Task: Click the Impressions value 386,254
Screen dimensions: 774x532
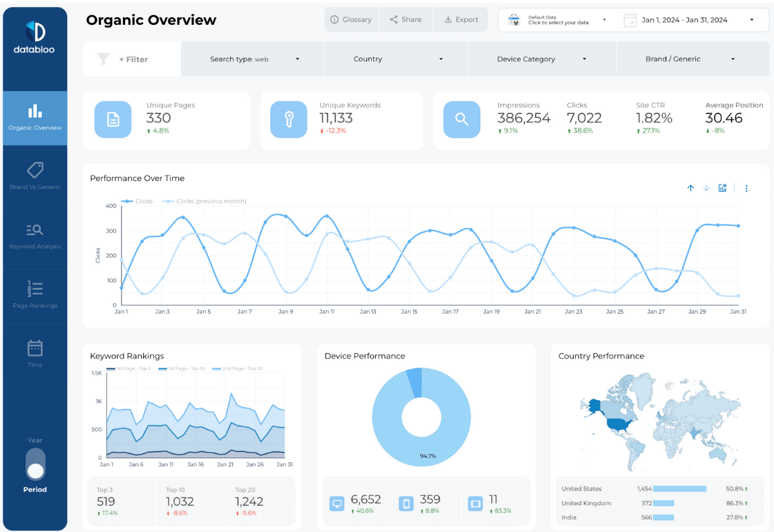Action: (524, 118)
